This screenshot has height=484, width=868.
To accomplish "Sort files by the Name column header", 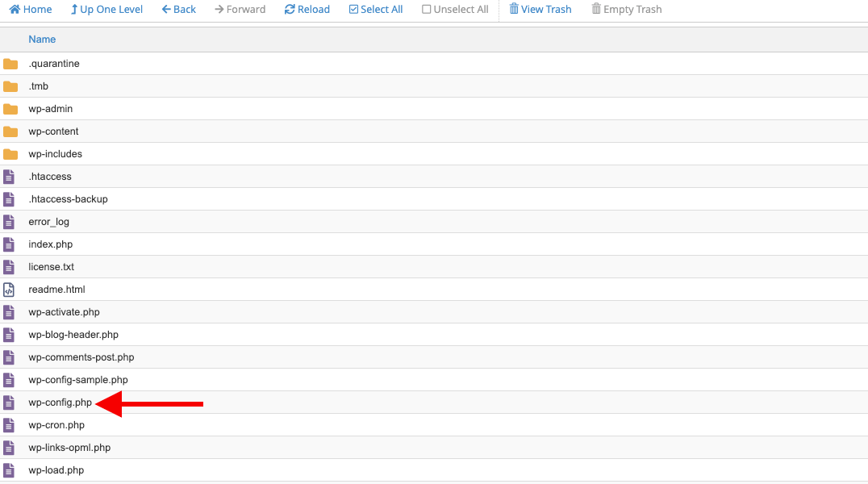I will tap(42, 39).
